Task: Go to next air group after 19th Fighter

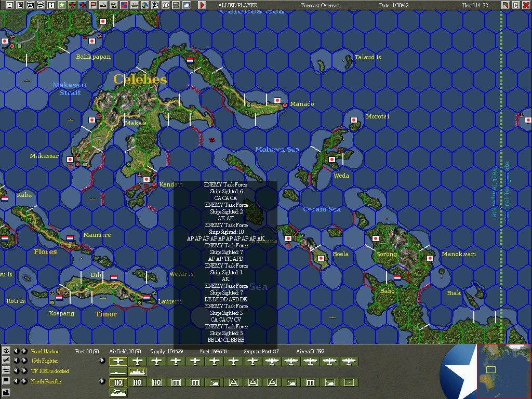Action: [24, 361]
